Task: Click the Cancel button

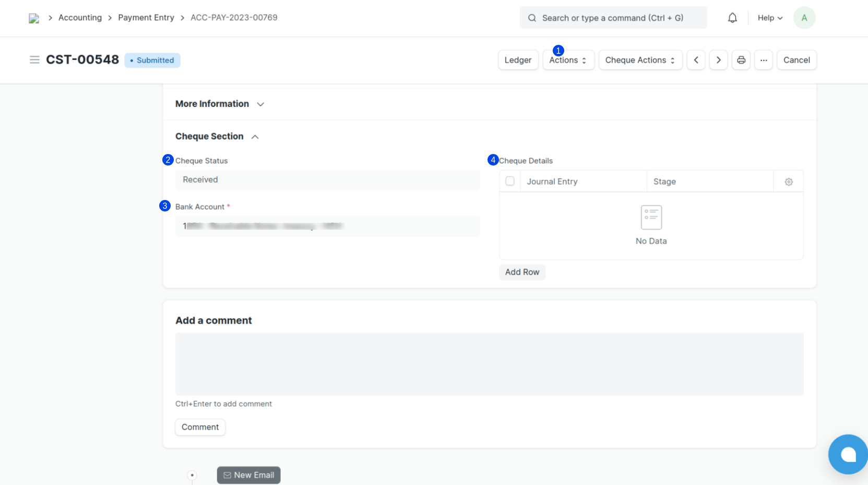Action: click(796, 60)
